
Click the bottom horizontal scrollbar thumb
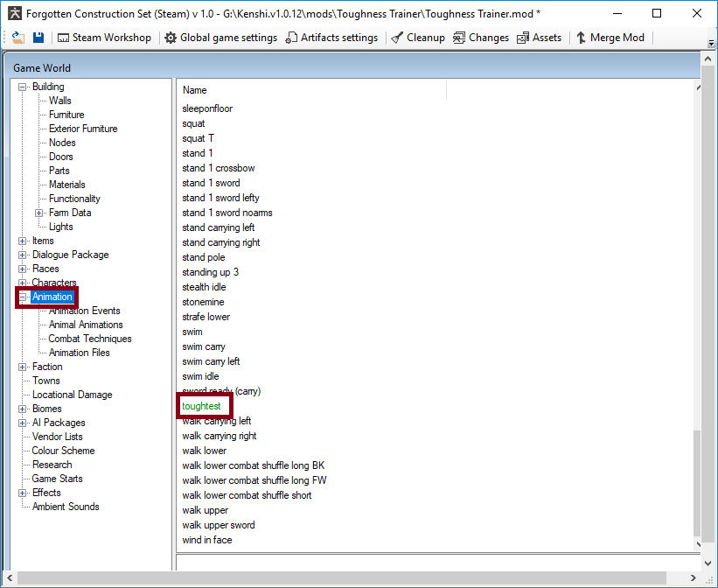click(342, 577)
